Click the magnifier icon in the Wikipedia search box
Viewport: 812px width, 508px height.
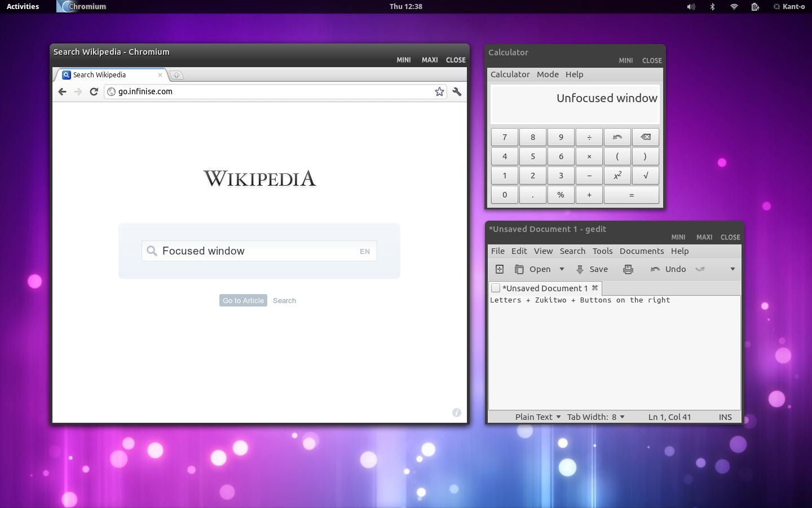pos(152,251)
